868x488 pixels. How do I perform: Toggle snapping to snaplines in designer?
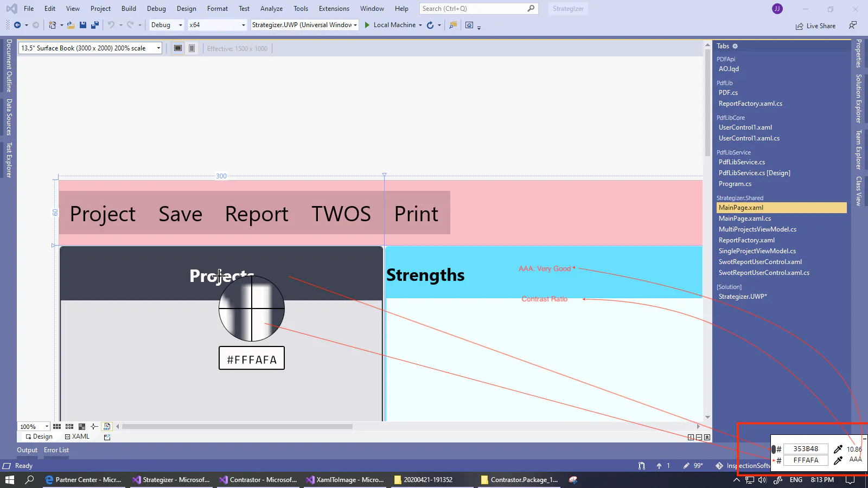tap(94, 427)
